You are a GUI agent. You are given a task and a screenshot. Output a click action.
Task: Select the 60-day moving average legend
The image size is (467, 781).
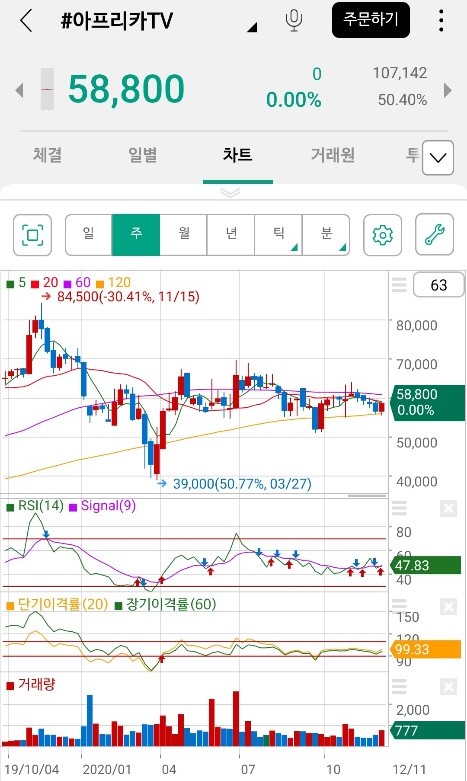(77, 282)
